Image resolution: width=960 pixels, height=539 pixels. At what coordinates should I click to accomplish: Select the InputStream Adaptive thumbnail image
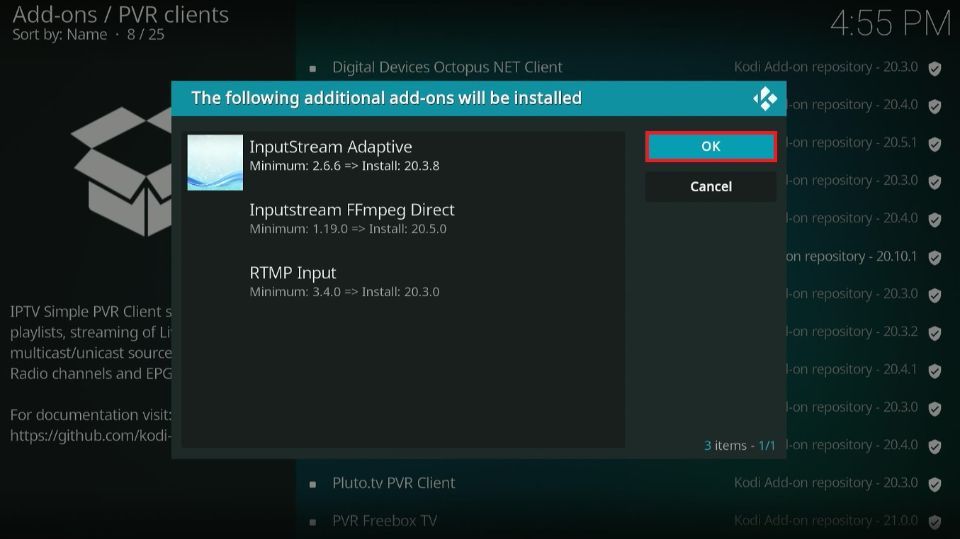click(x=215, y=162)
